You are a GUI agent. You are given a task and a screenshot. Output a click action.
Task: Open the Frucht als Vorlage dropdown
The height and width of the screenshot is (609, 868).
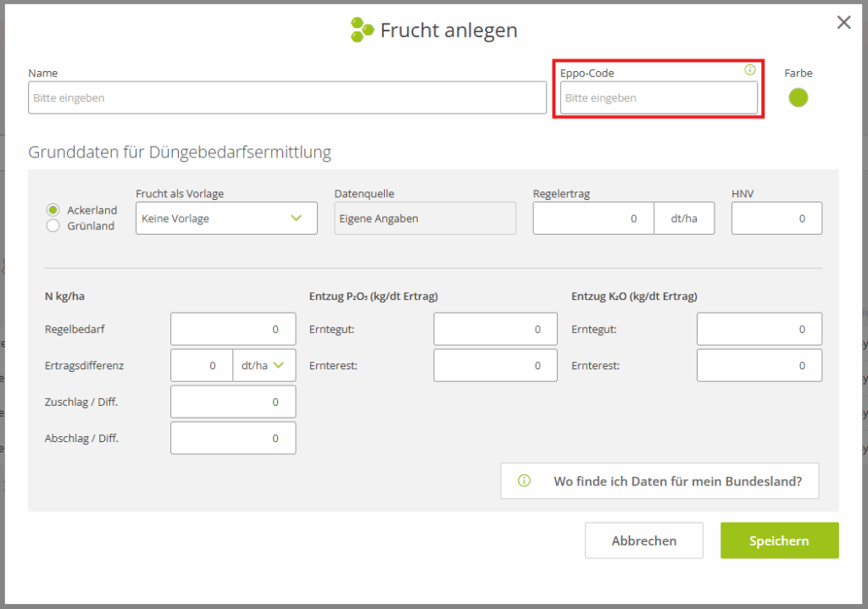point(226,219)
